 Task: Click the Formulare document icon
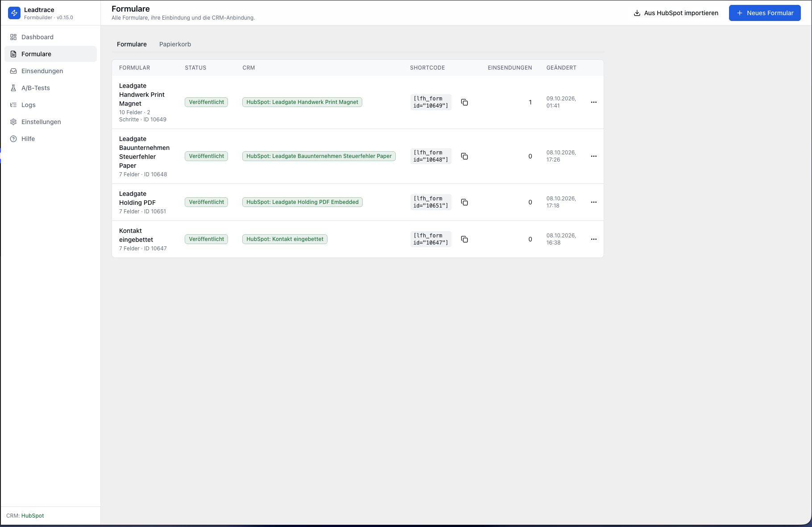coord(13,54)
